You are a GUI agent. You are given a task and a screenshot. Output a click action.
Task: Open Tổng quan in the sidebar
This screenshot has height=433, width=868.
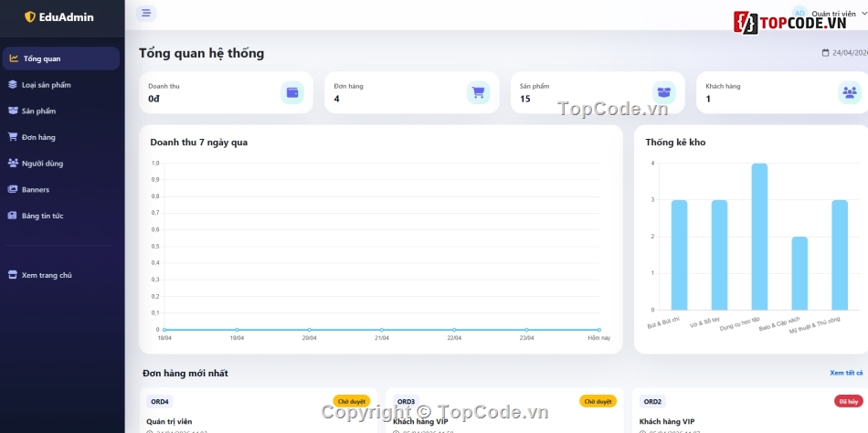tap(61, 58)
